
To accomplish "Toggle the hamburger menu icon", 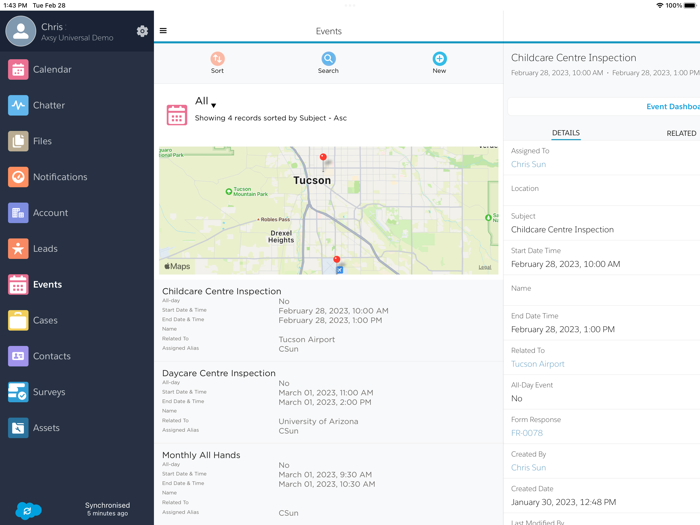I will [x=163, y=31].
